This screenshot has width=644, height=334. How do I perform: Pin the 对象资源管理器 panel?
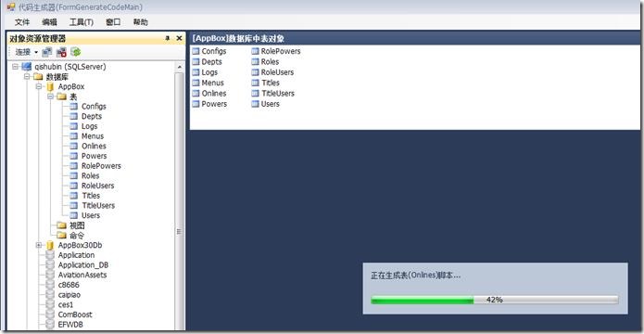click(x=167, y=38)
